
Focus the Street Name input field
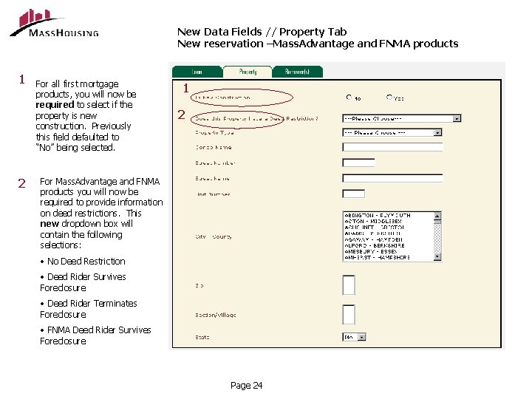(x=392, y=178)
